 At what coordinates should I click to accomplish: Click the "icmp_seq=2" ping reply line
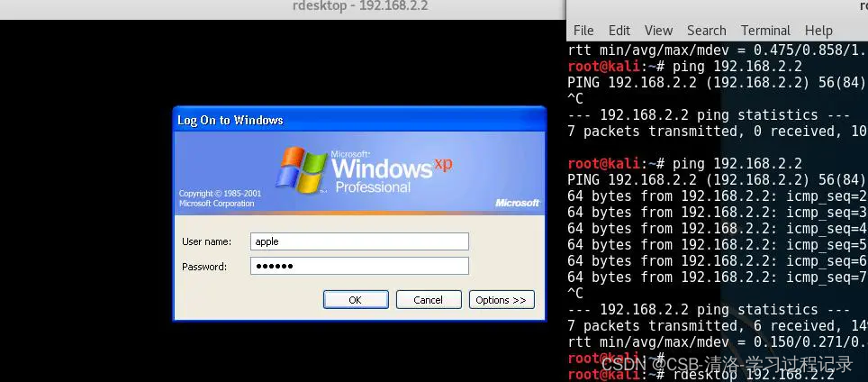click(x=718, y=196)
